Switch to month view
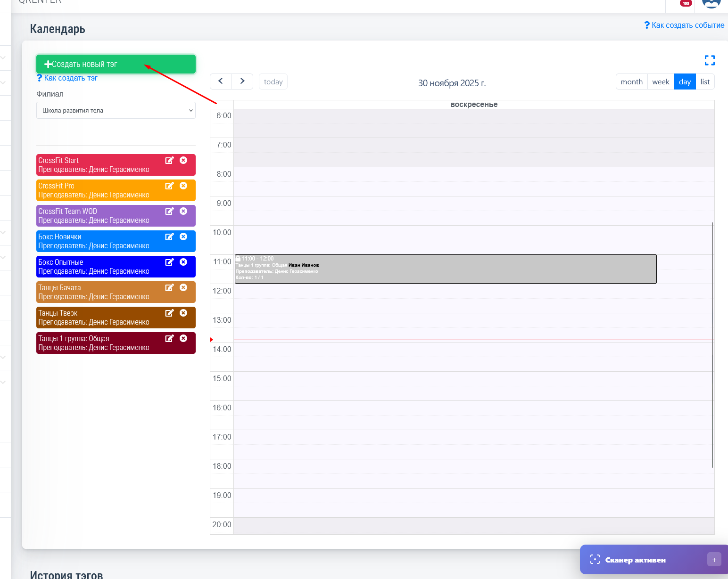This screenshot has height=579, width=728. (631, 82)
